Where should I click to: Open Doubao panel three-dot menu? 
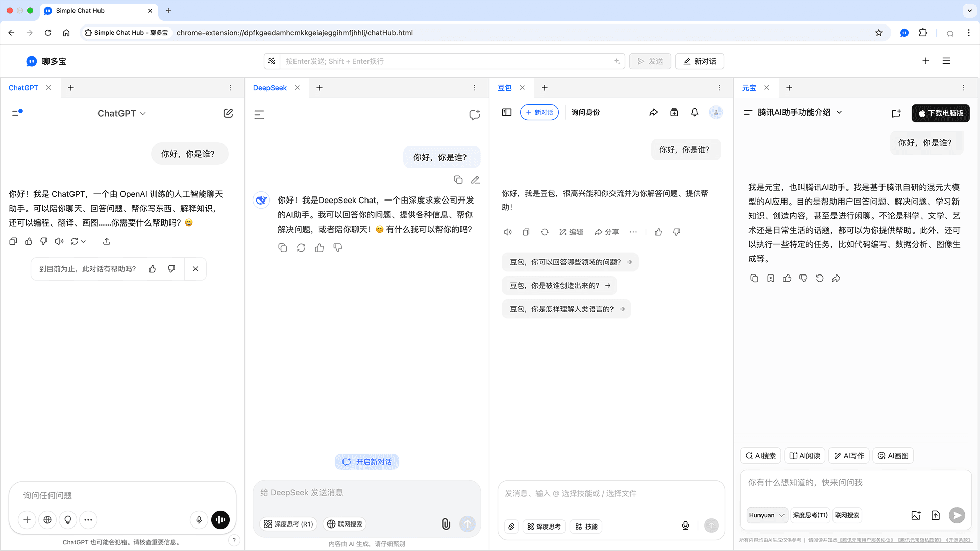(x=719, y=88)
